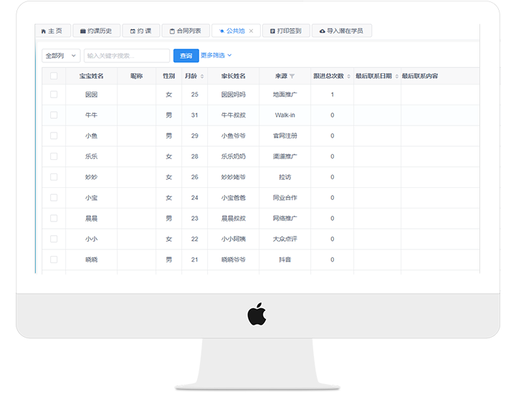This screenshot has height=420, width=516.
Task: Open the 合同列表 tab
Action: (x=186, y=32)
